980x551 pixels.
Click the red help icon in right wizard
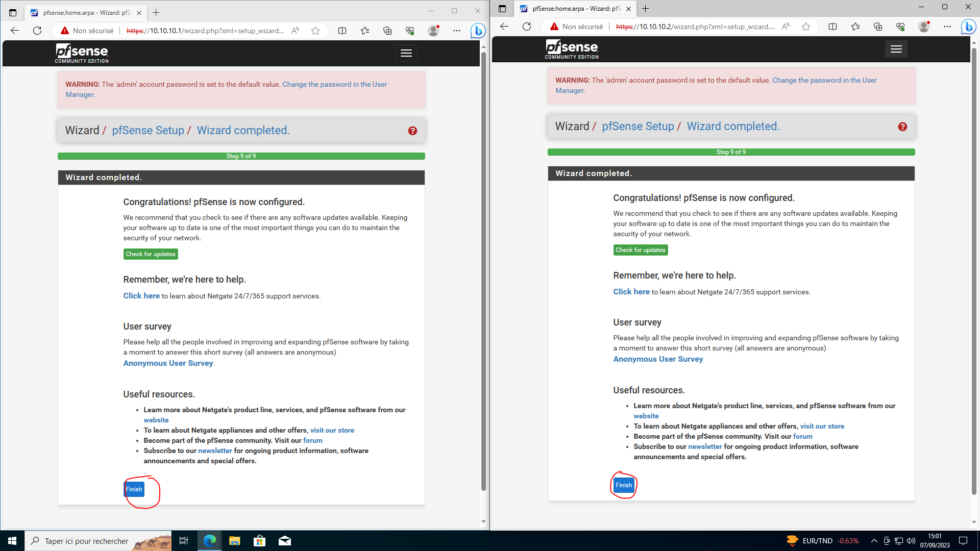[x=902, y=127]
